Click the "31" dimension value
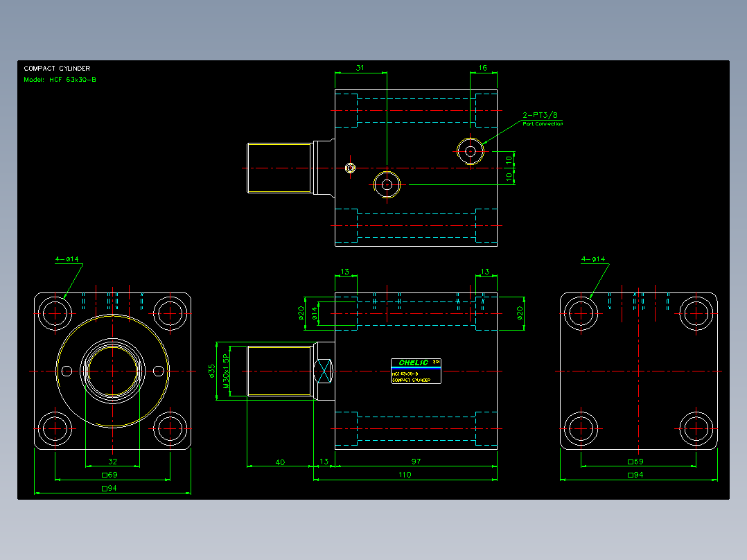This screenshot has width=747, height=560. click(360, 68)
